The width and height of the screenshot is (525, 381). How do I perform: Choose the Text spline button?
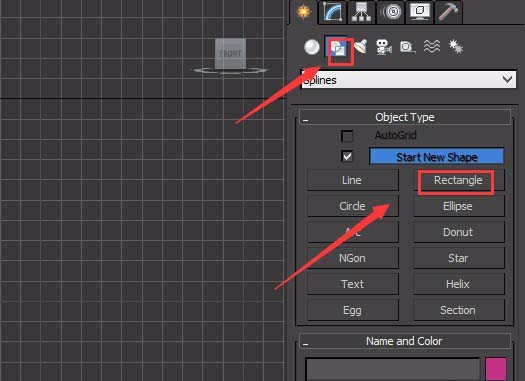pos(353,284)
